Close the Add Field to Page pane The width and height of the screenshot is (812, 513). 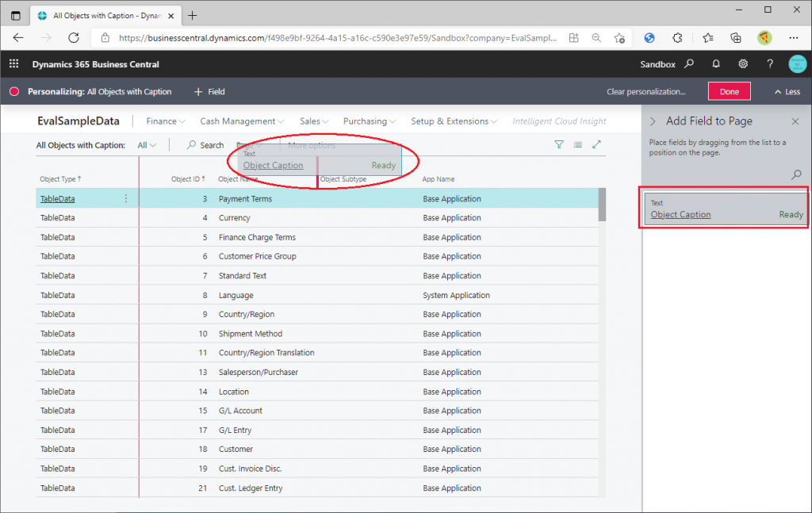(795, 121)
